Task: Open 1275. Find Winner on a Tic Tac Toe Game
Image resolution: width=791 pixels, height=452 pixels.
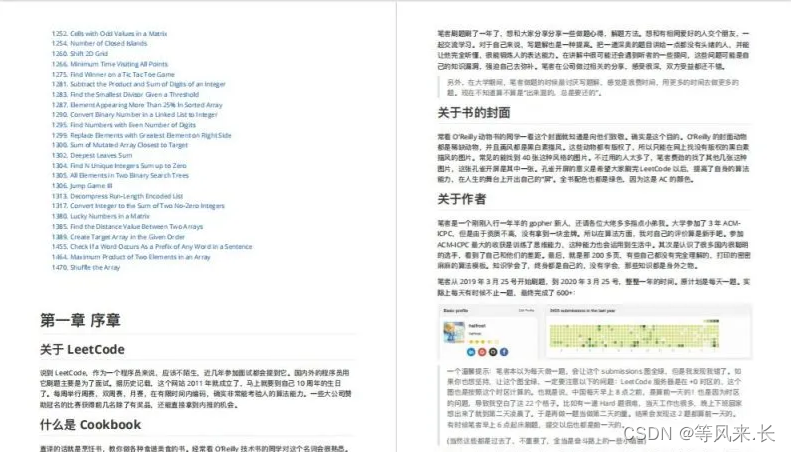Action: 113,74
